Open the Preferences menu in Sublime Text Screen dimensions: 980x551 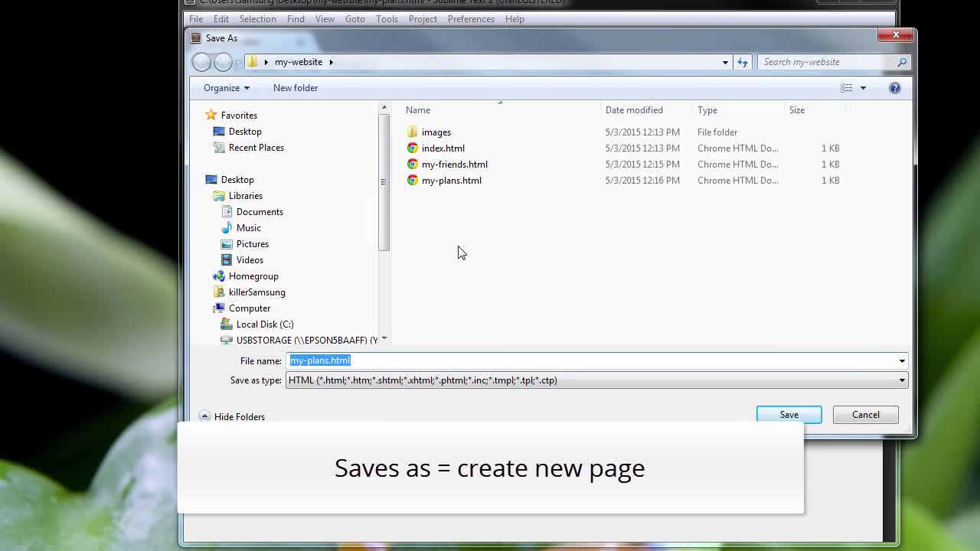471,19
